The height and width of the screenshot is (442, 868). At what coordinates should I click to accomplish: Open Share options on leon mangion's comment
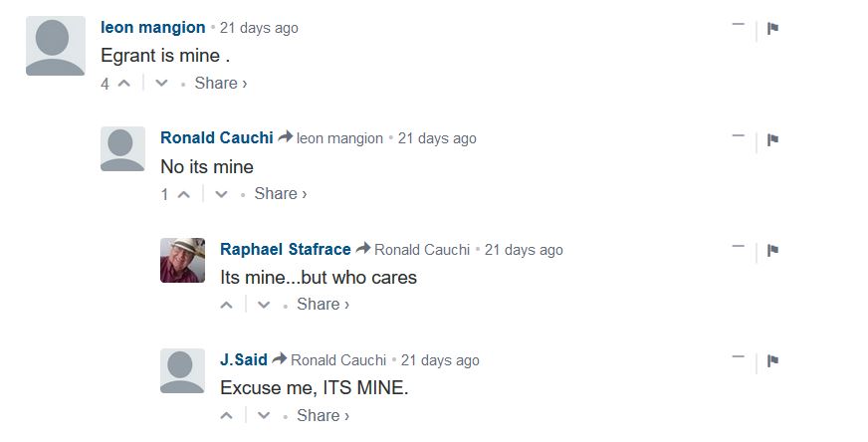[220, 84]
